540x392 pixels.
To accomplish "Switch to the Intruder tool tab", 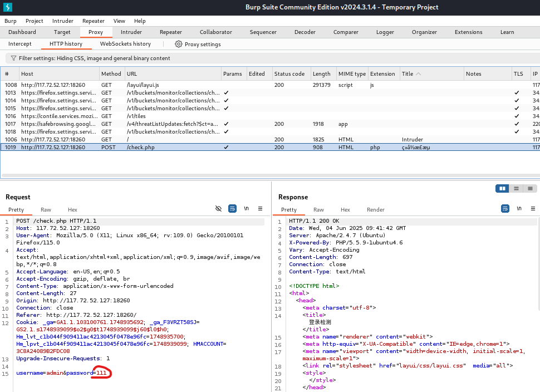I will 131,32.
